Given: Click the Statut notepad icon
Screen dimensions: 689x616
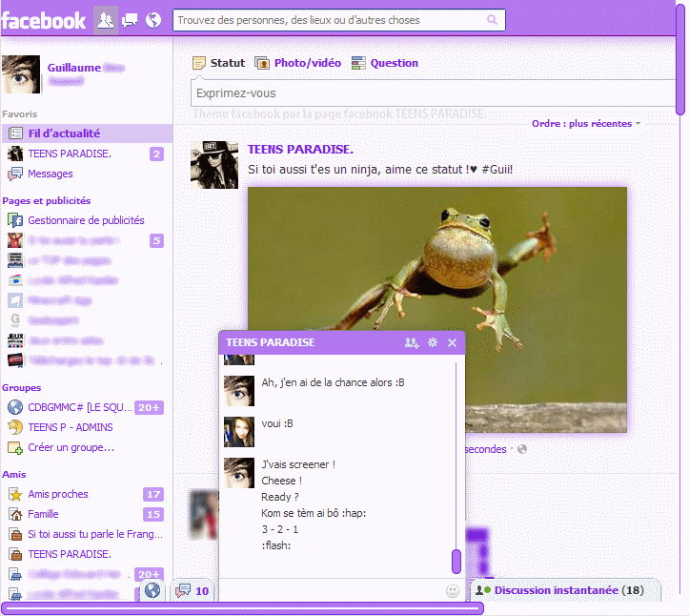Looking at the screenshot, I should (x=199, y=63).
